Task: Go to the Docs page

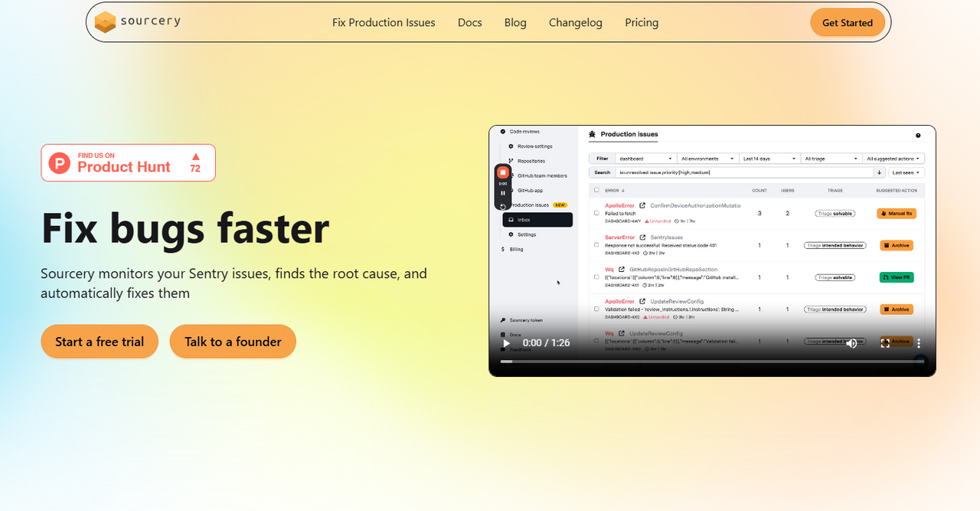Action: click(x=470, y=22)
